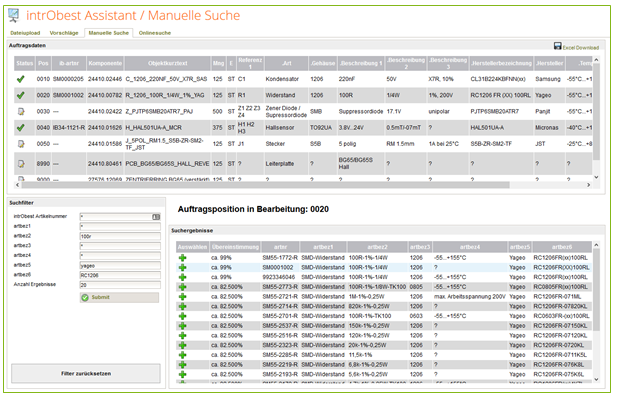Screen dimensions: 617x397
Task: Open the article number lookup icon in intrObest Artikelnummer field
Action: [156, 217]
